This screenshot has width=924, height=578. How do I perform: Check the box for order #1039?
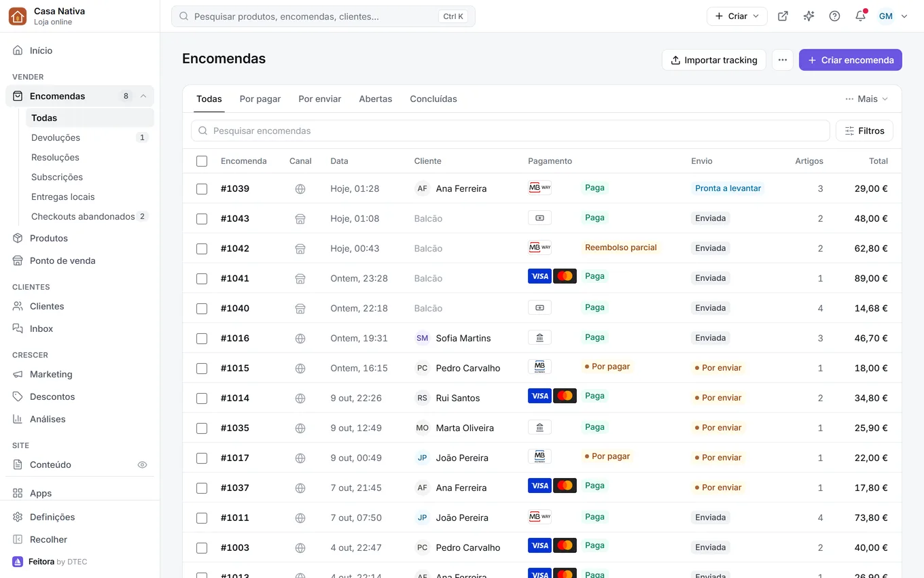(x=202, y=188)
